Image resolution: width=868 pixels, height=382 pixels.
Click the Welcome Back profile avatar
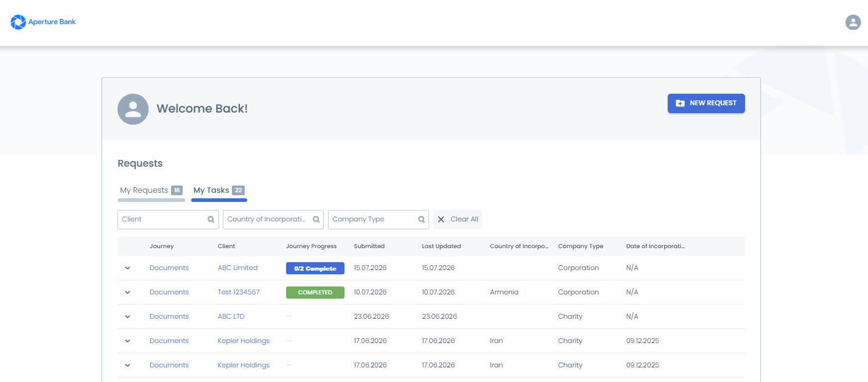(133, 109)
